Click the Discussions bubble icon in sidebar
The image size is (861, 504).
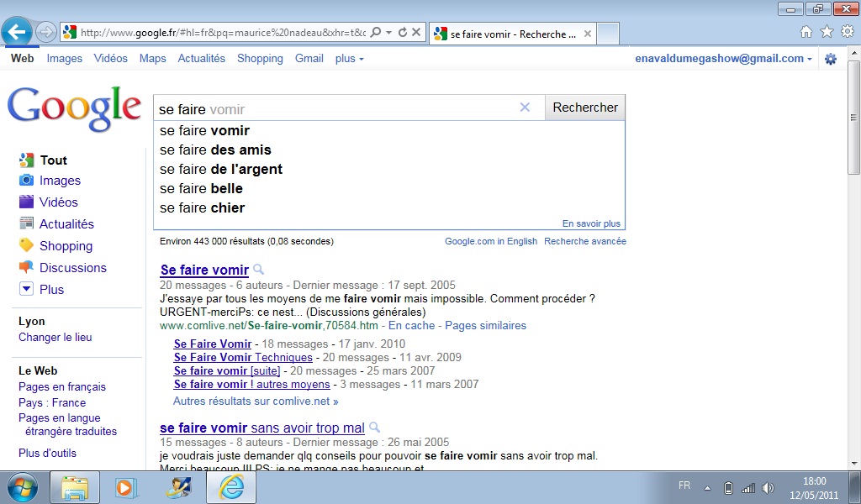26,267
